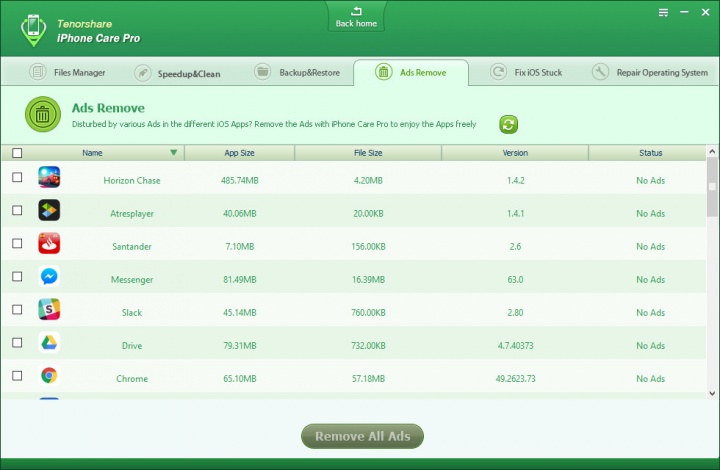
Task: Go back home using top button
Action: coord(356,17)
